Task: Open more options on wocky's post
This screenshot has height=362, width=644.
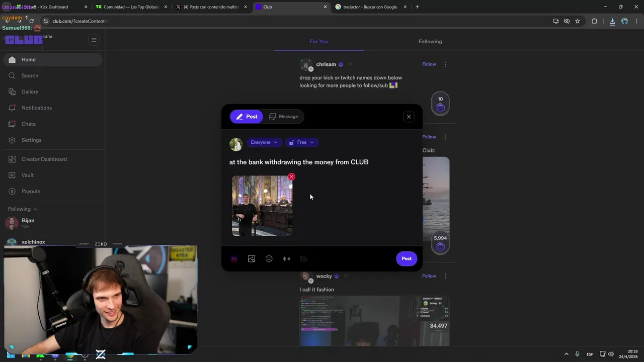Action: [446, 276]
